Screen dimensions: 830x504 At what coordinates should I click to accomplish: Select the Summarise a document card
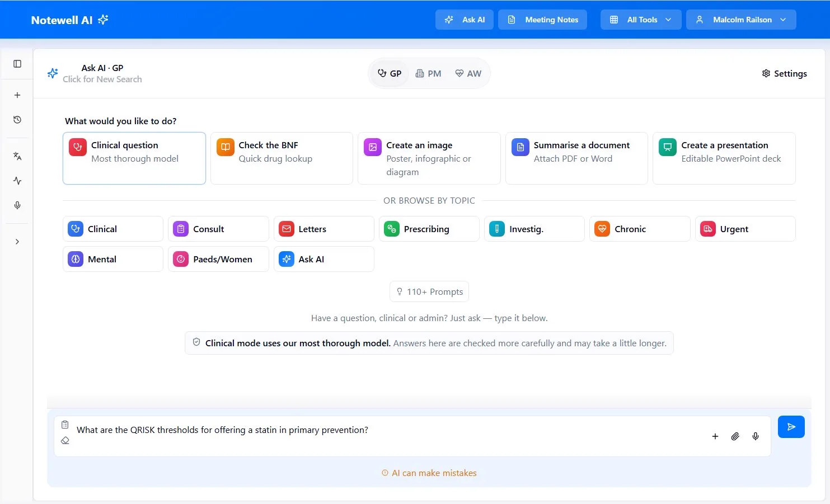click(x=576, y=158)
